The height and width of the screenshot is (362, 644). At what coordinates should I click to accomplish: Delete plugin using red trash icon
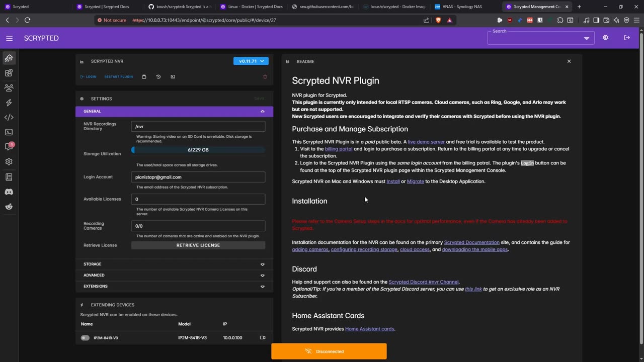pos(265,77)
